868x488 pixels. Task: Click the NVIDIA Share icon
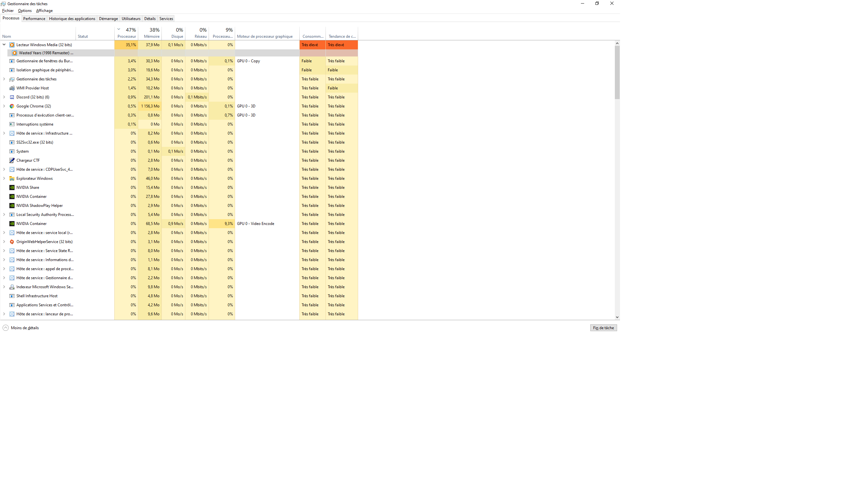(12, 188)
